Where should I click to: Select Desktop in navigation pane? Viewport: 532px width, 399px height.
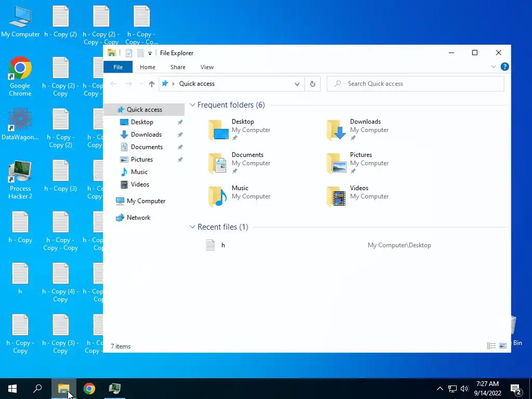point(142,122)
